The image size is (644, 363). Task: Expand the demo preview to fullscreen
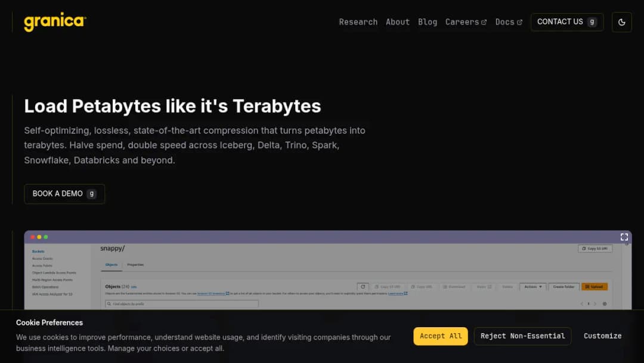[x=624, y=237]
